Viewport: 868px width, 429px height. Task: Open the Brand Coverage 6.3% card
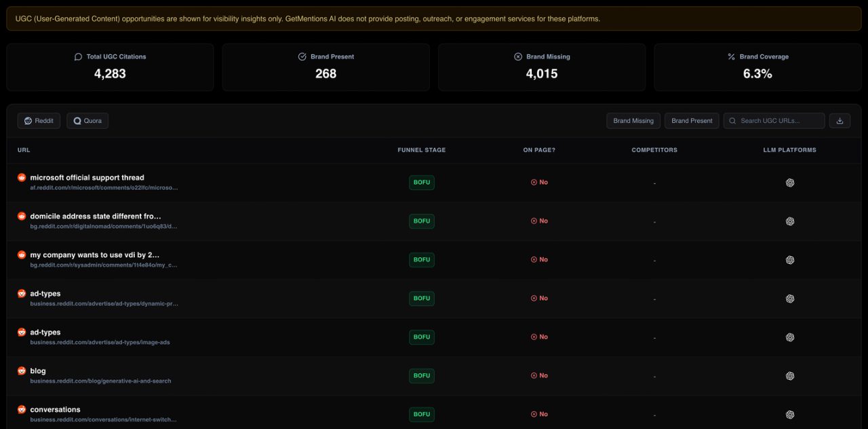[757, 67]
